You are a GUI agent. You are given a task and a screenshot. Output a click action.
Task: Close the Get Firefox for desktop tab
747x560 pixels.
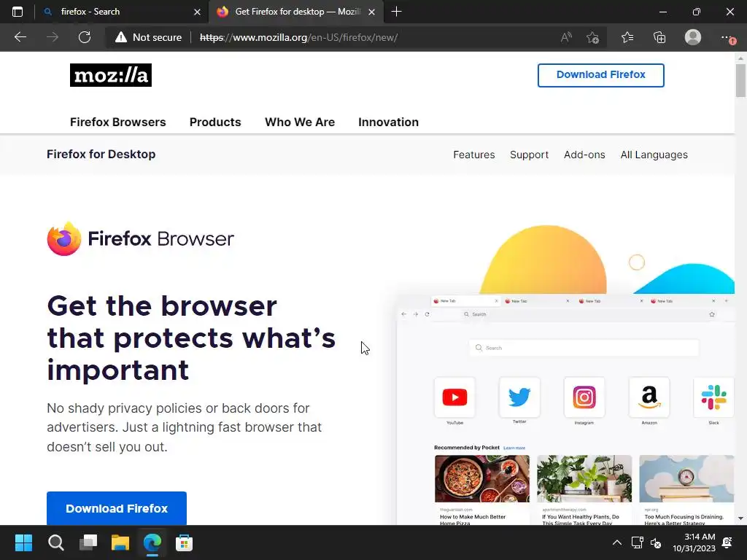pos(371,12)
